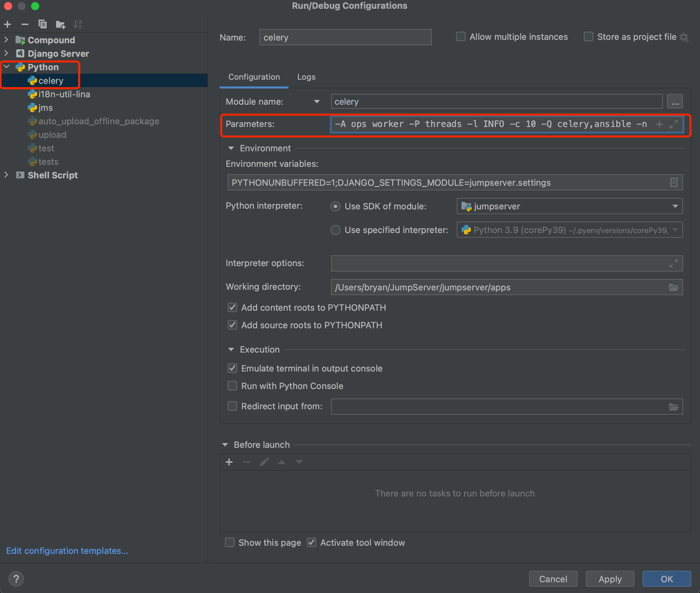Click the Interpreter options input field

tap(500, 263)
